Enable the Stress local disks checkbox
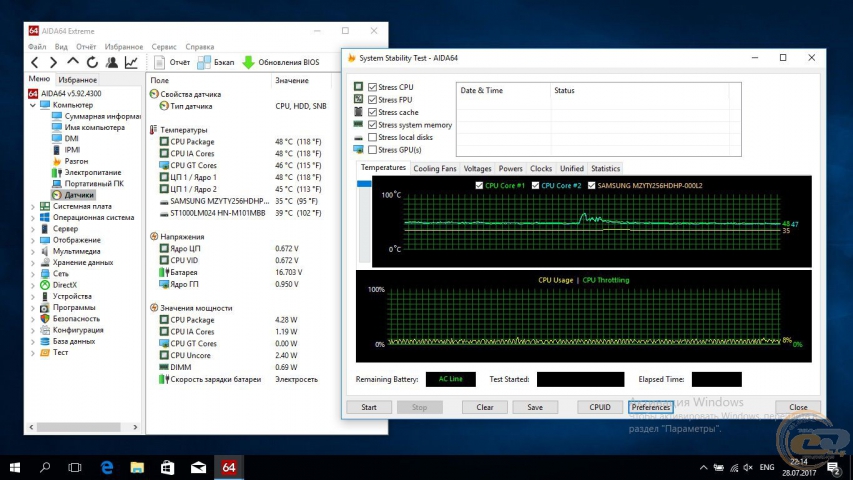The width and height of the screenshot is (853, 480). (373, 137)
